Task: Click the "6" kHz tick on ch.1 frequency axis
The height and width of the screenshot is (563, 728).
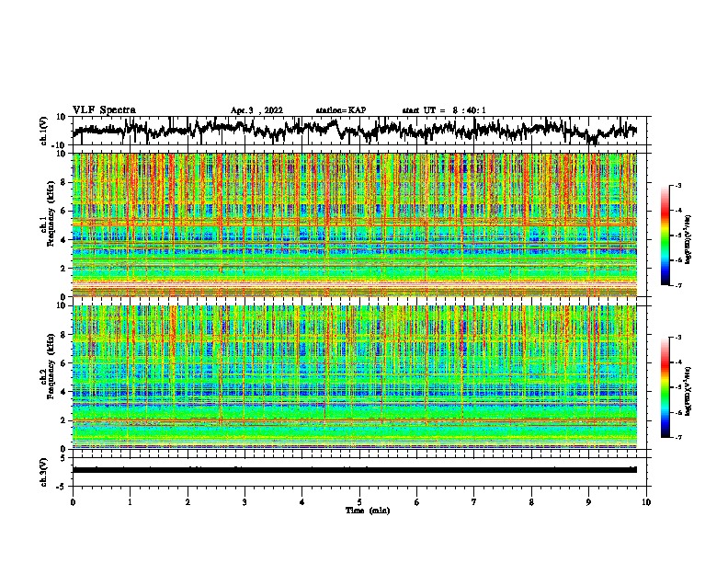Action: click(x=64, y=211)
